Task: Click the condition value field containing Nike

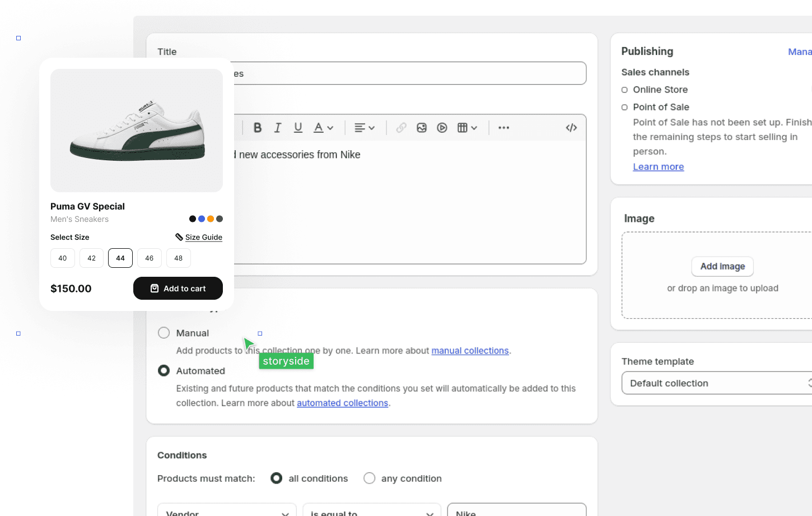Action: point(517,510)
